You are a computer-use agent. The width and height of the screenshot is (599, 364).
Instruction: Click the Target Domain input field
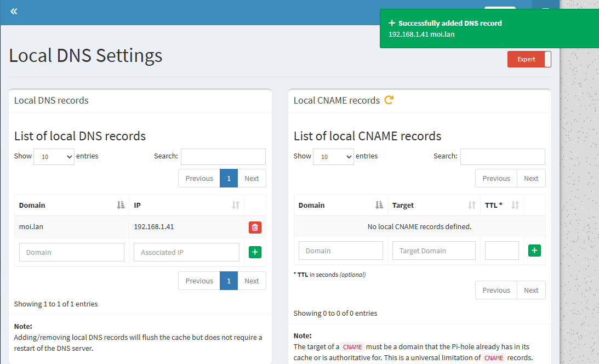[433, 251]
